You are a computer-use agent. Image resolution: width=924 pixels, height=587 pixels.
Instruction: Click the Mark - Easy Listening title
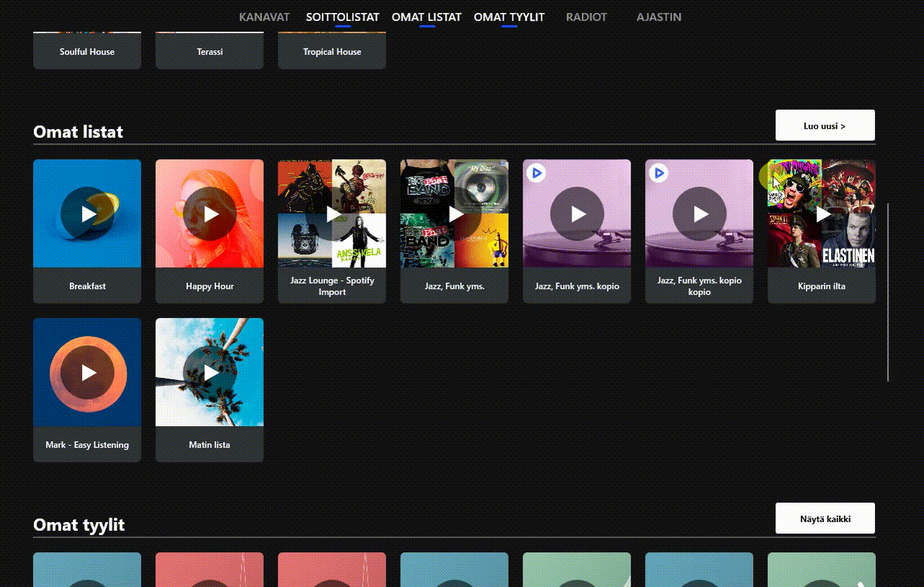87,445
